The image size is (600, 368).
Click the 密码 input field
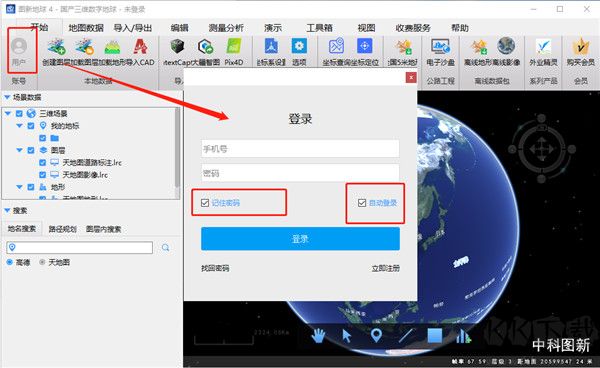tap(300, 173)
